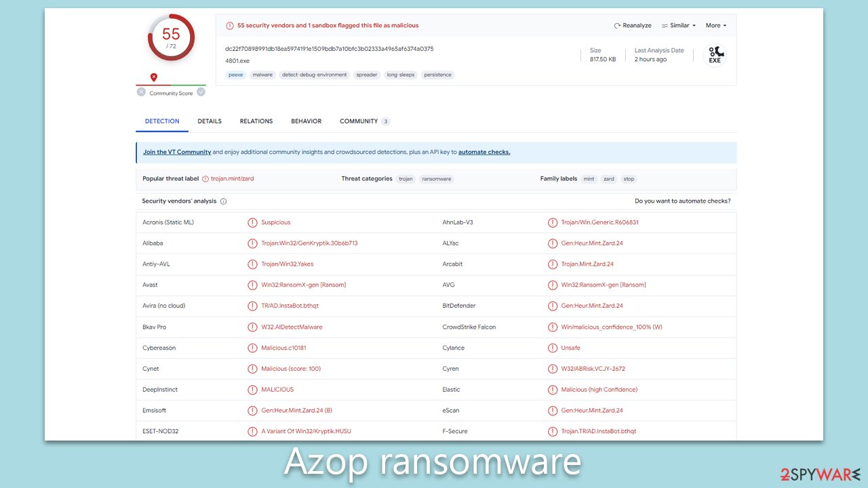
Task: Open the RELATIONS tab
Action: (x=256, y=121)
